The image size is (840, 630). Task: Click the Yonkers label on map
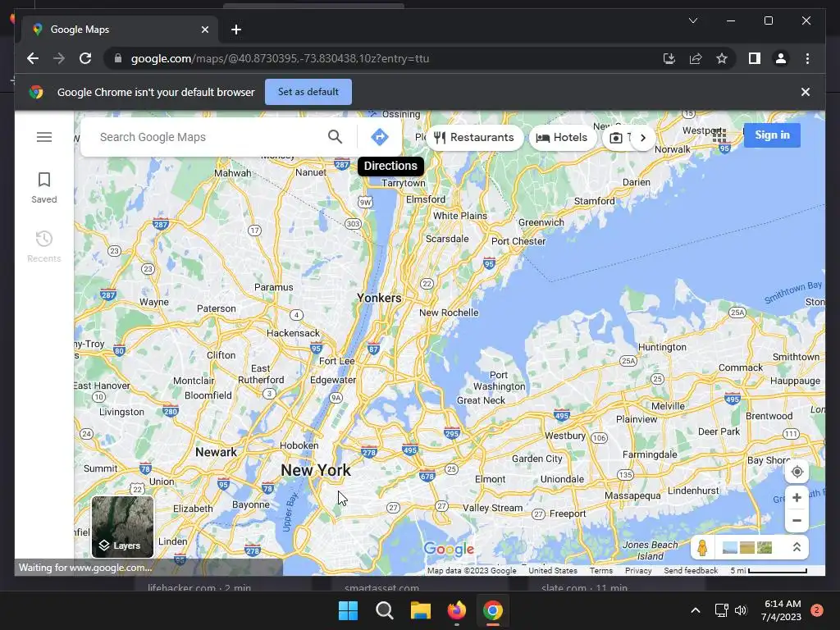[379, 298]
